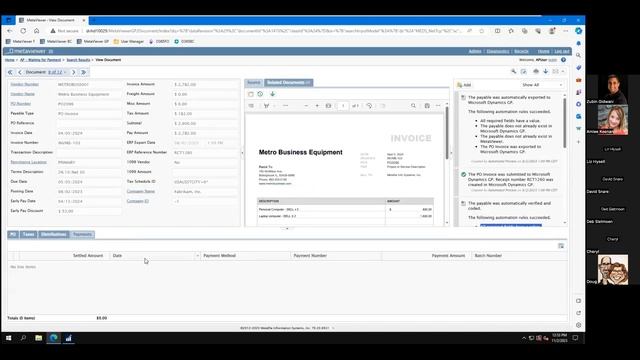Sort by the Payment Number column header

[x=310, y=256]
